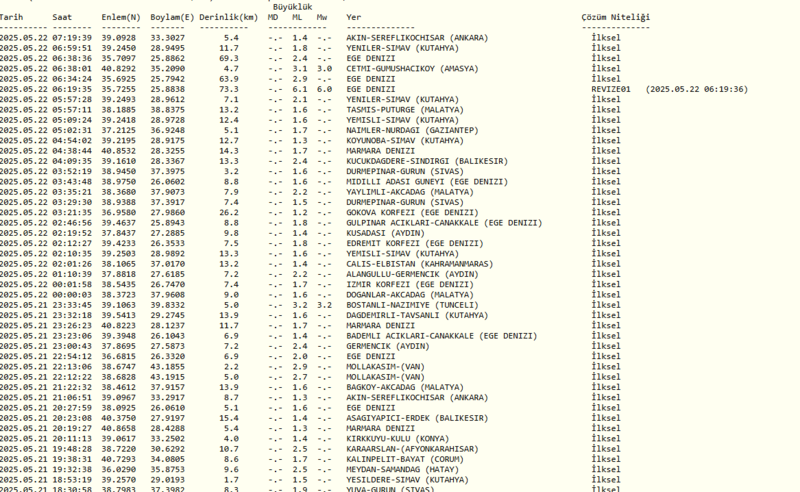This screenshot has height=492, width=800.
Task: Click the Büyüklük heading text
Action: tap(295, 6)
